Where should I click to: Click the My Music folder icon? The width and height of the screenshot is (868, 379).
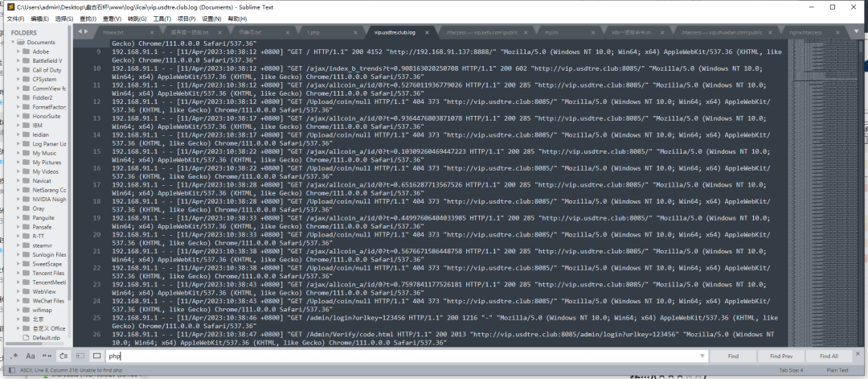(x=26, y=153)
